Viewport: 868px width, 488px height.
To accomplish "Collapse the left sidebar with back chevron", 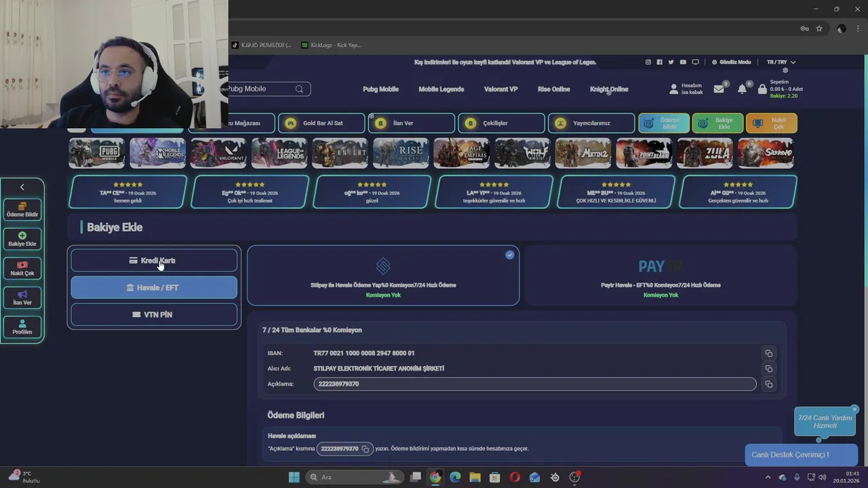I will tap(22, 187).
